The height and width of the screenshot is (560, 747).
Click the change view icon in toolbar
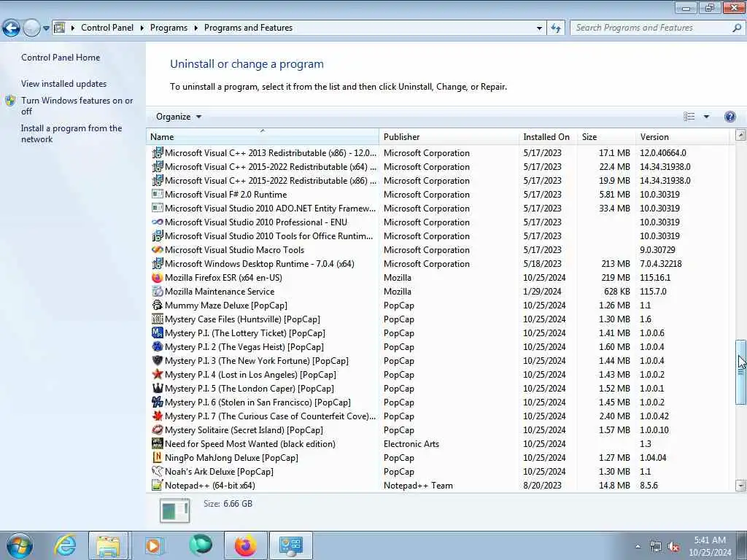(x=689, y=117)
